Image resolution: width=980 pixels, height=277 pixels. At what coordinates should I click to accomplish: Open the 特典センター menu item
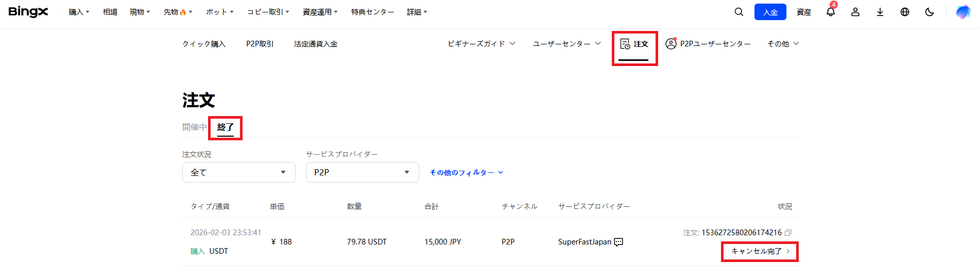pos(372,12)
